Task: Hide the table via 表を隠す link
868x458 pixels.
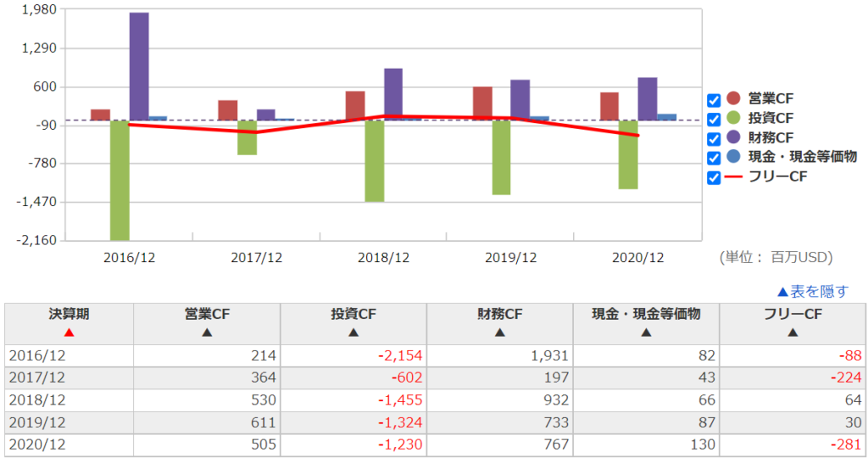Action: click(813, 291)
